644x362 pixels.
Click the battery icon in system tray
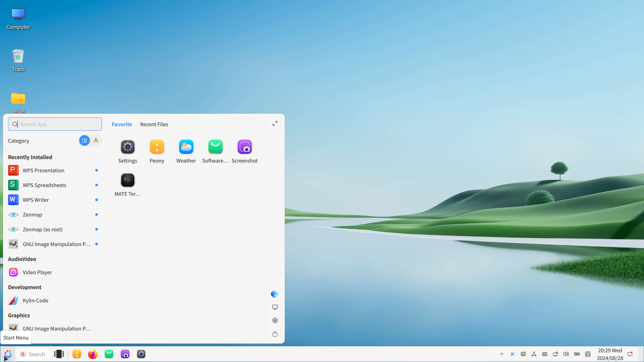coord(577,354)
